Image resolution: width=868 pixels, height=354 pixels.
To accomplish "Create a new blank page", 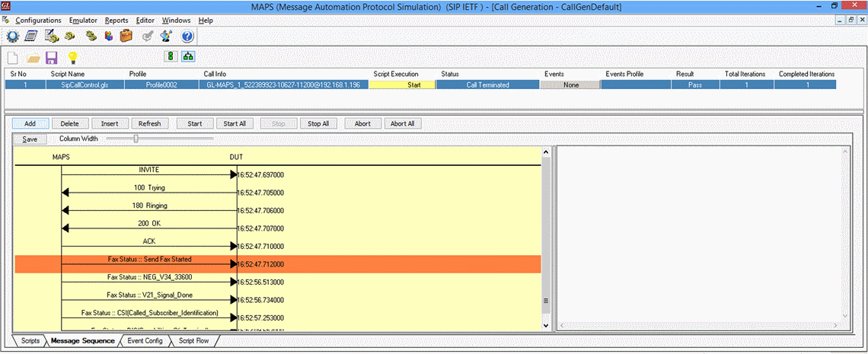I will tap(13, 57).
